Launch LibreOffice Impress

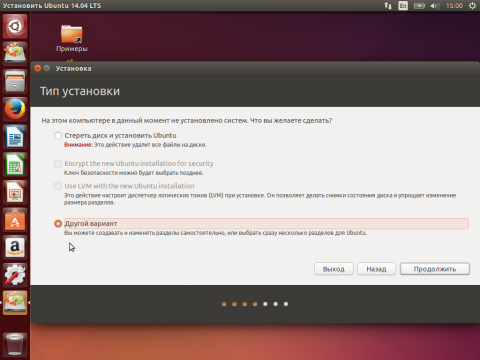[15, 192]
